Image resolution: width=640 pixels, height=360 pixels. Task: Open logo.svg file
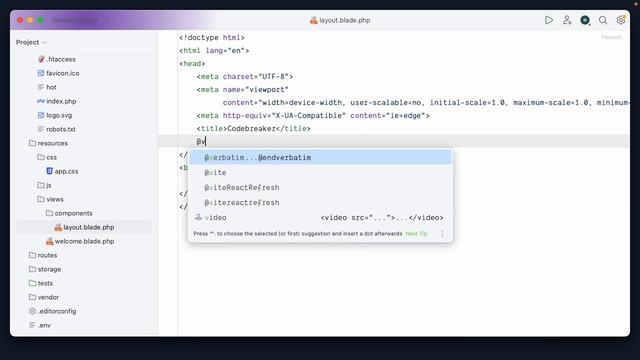coord(55,115)
